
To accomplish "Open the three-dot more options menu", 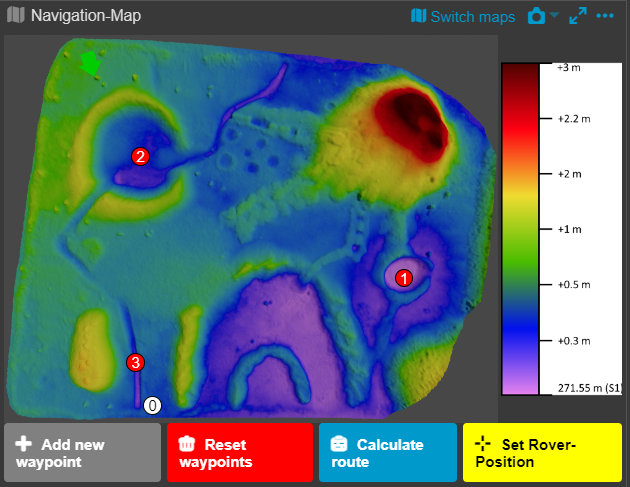I will pos(605,16).
